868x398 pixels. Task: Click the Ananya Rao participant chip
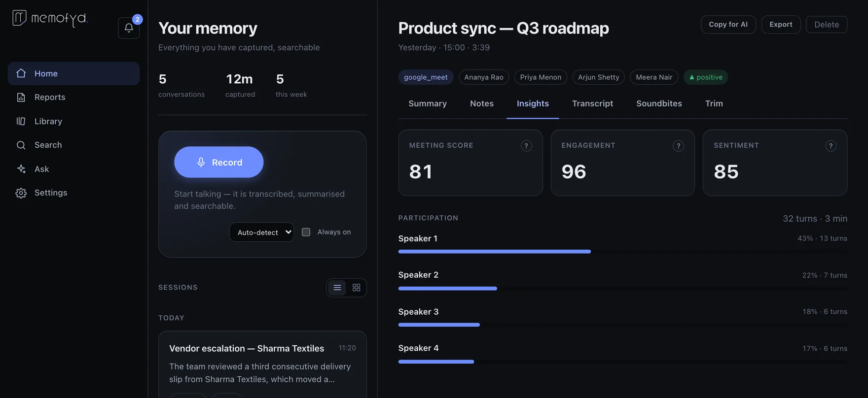[484, 77]
